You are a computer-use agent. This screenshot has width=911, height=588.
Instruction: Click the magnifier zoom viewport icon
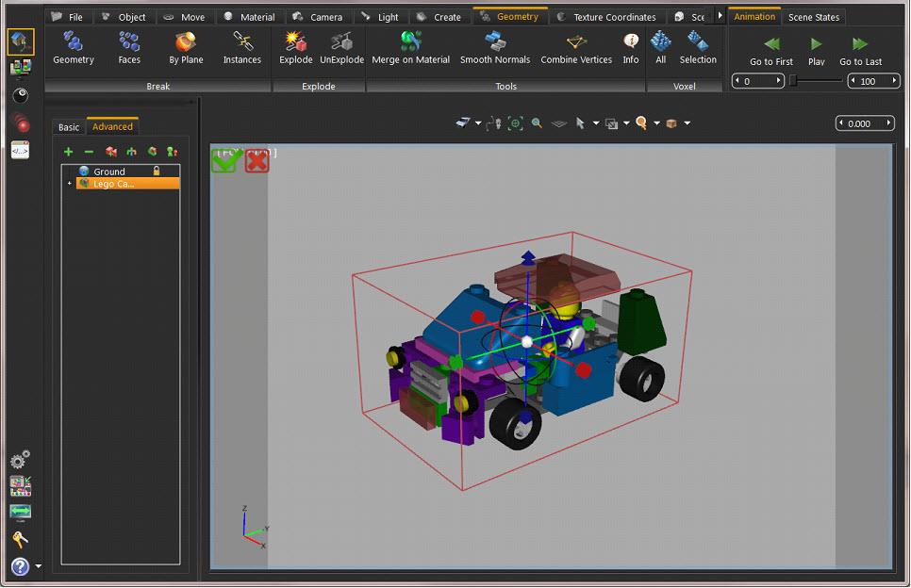tap(537, 123)
